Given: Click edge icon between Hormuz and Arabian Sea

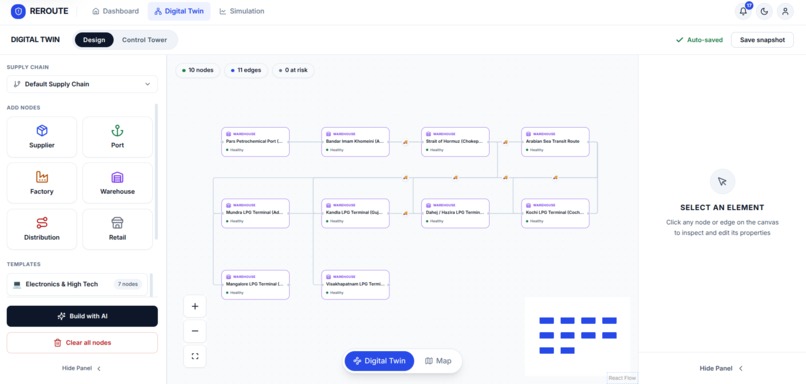Looking at the screenshot, I should (505, 142).
